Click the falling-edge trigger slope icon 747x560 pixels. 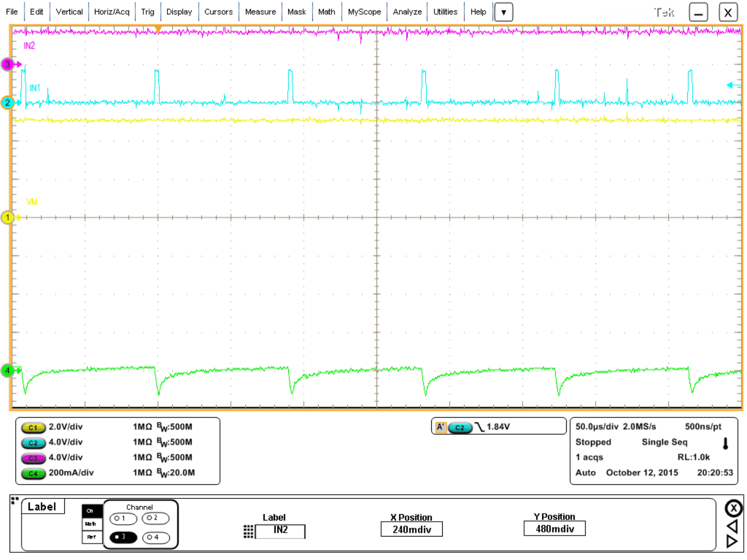[x=479, y=427]
